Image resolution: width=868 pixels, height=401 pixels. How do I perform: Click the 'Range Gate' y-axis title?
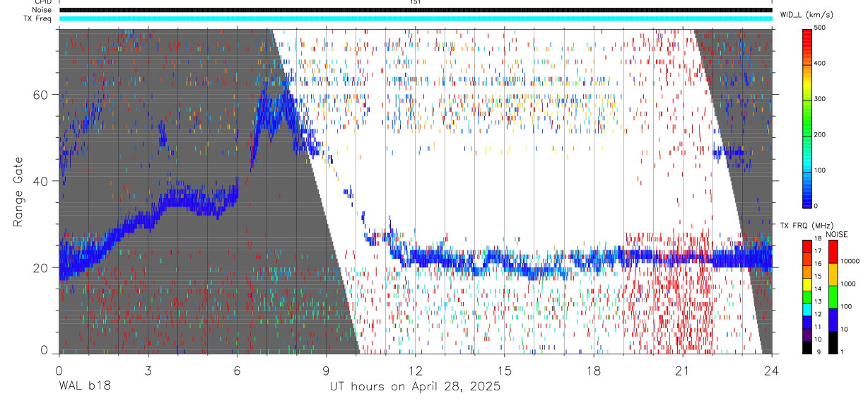tap(18, 192)
